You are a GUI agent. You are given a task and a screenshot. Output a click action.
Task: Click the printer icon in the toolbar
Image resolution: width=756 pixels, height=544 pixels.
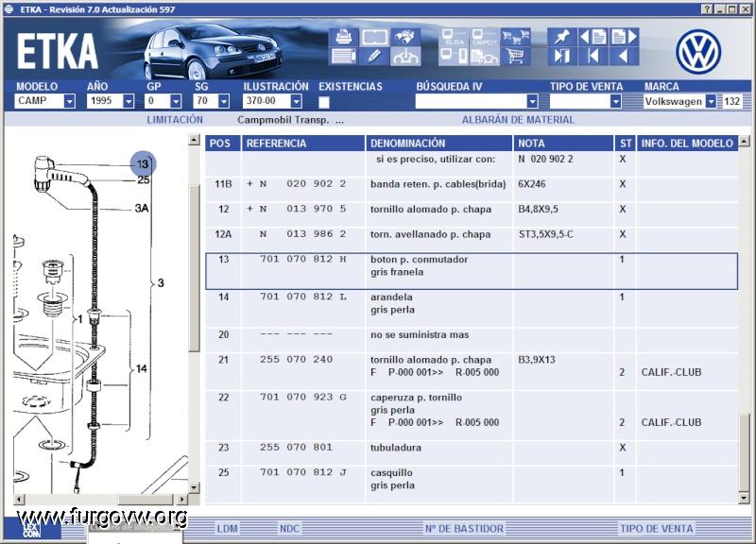pos(343,37)
